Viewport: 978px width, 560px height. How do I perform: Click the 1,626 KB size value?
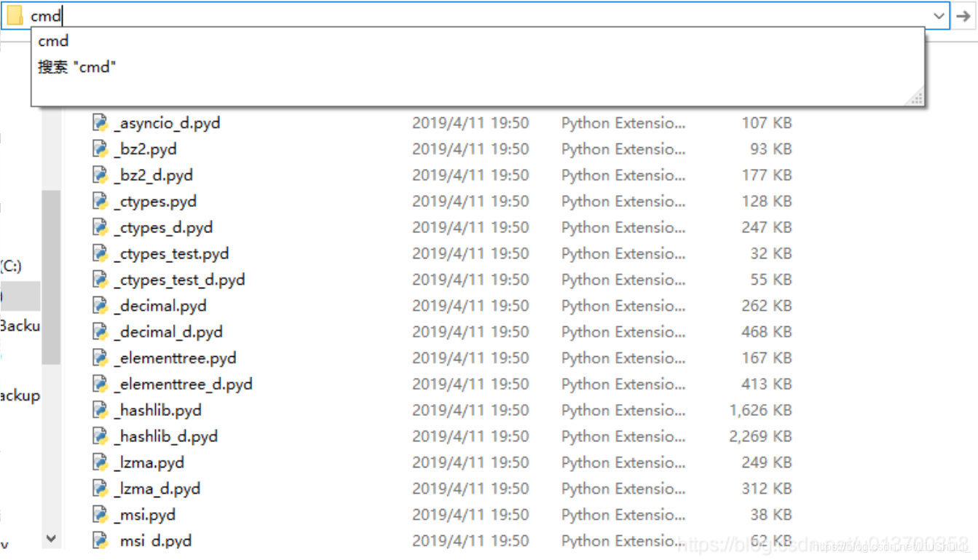[x=760, y=411]
